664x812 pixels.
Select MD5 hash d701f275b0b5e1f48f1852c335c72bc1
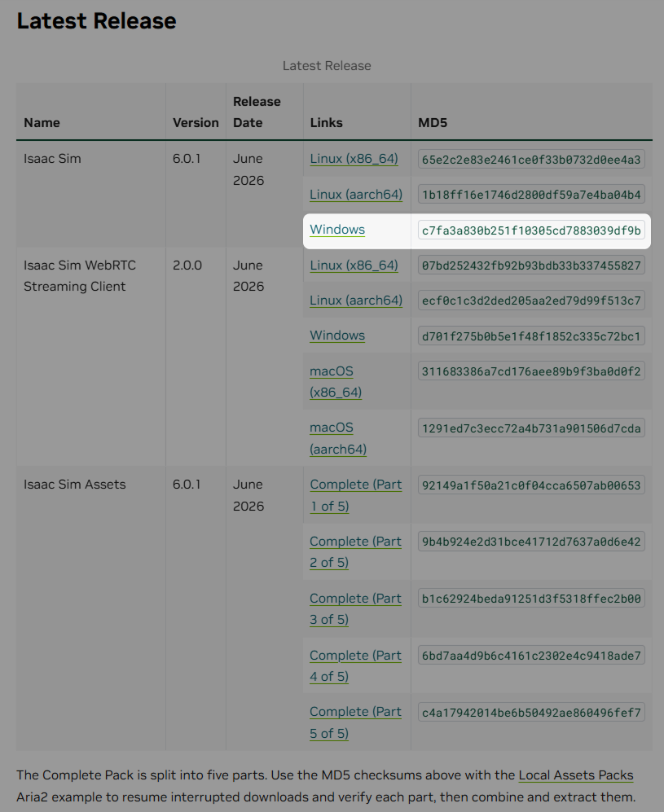531,336
